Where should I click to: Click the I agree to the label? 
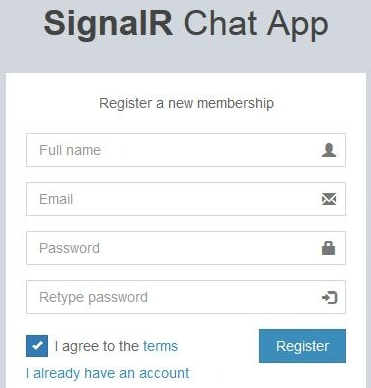click(97, 346)
